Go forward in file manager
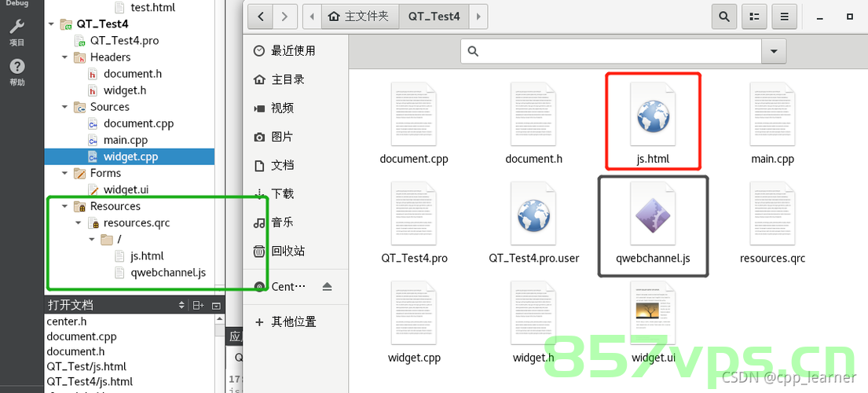 point(284,17)
